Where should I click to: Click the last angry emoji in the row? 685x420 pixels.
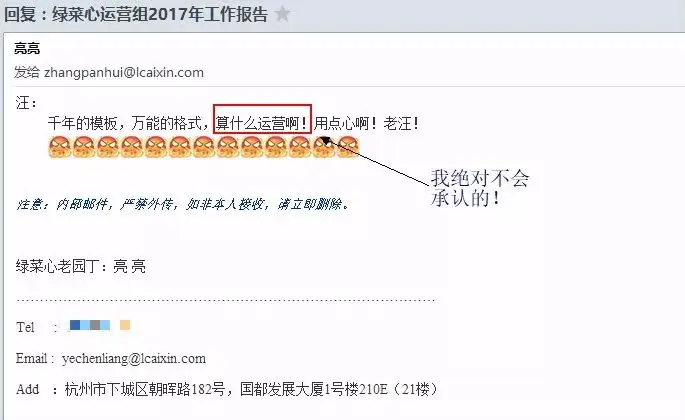pyautogui.click(x=348, y=147)
